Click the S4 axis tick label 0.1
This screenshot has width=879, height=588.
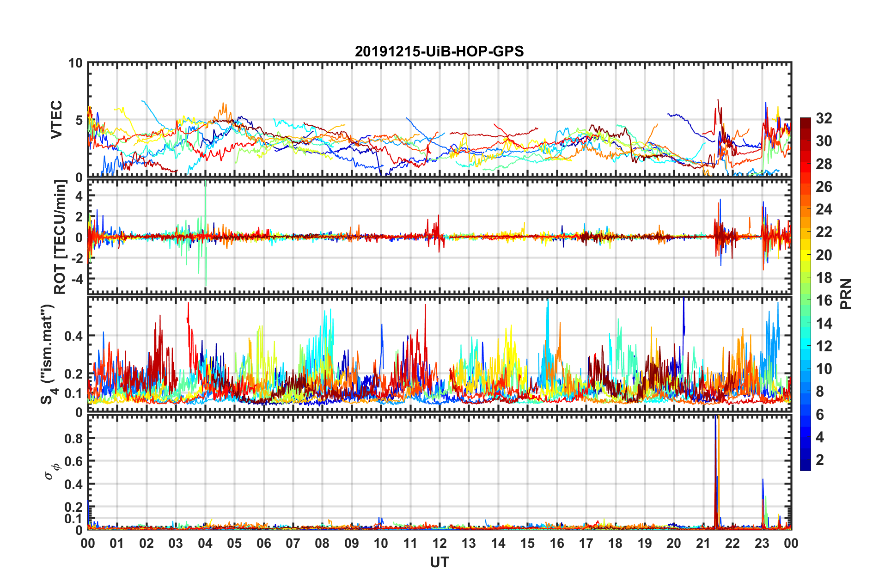pos(74,393)
